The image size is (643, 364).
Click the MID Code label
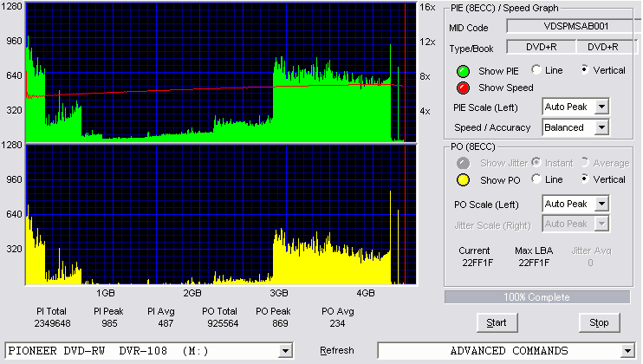tap(468, 28)
